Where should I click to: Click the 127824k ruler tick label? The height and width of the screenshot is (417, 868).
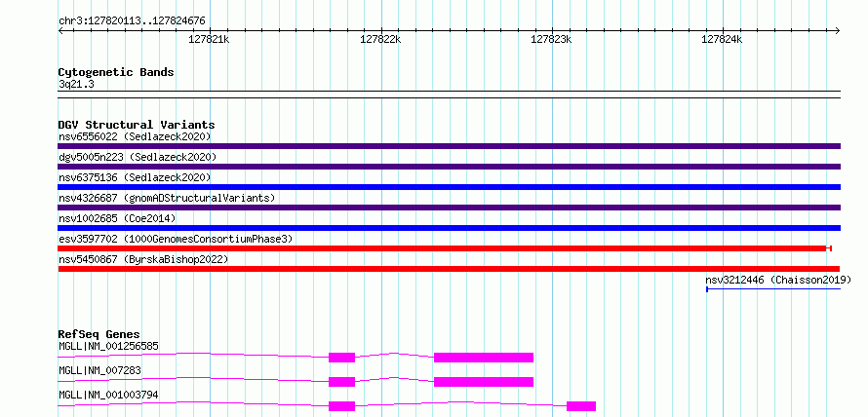[722, 39]
